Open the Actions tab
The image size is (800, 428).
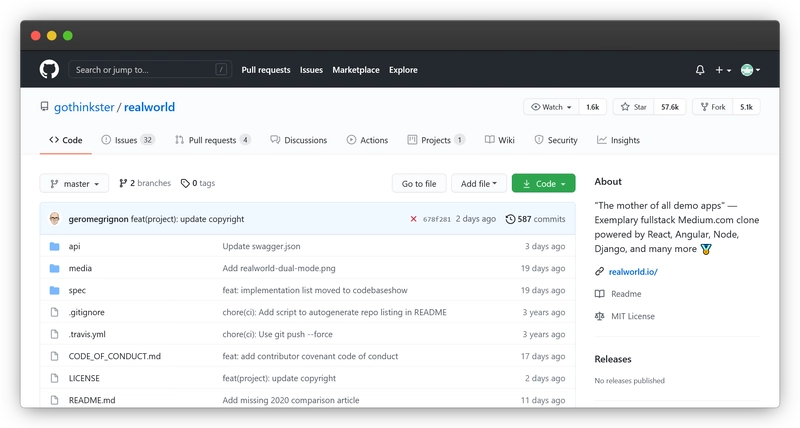click(367, 140)
